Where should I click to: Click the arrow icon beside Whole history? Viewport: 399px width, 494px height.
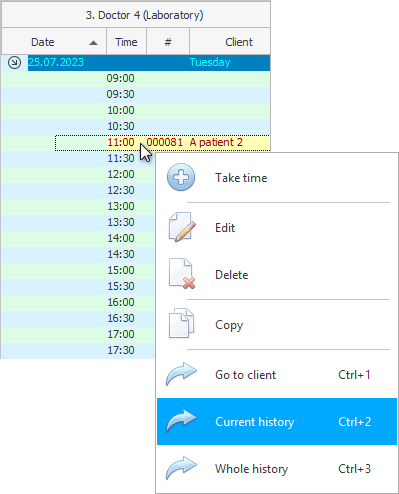tap(181, 468)
